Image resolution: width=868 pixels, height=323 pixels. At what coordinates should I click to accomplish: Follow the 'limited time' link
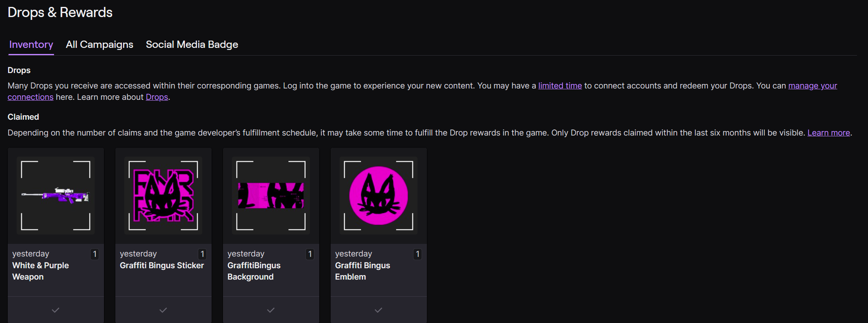click(560, 86)
